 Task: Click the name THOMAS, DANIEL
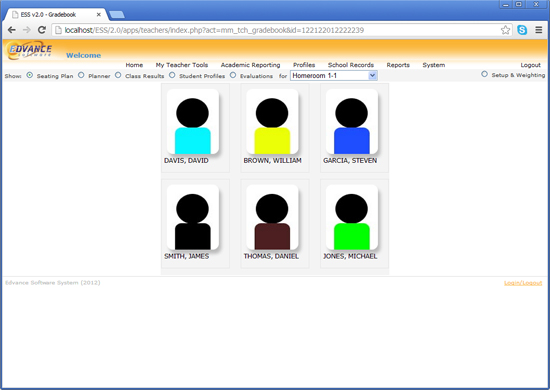271,256
